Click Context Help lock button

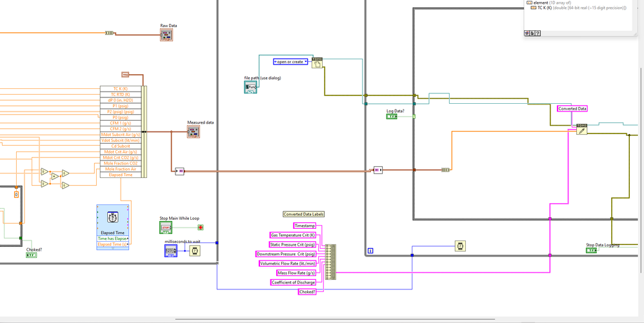pos(533,34)
